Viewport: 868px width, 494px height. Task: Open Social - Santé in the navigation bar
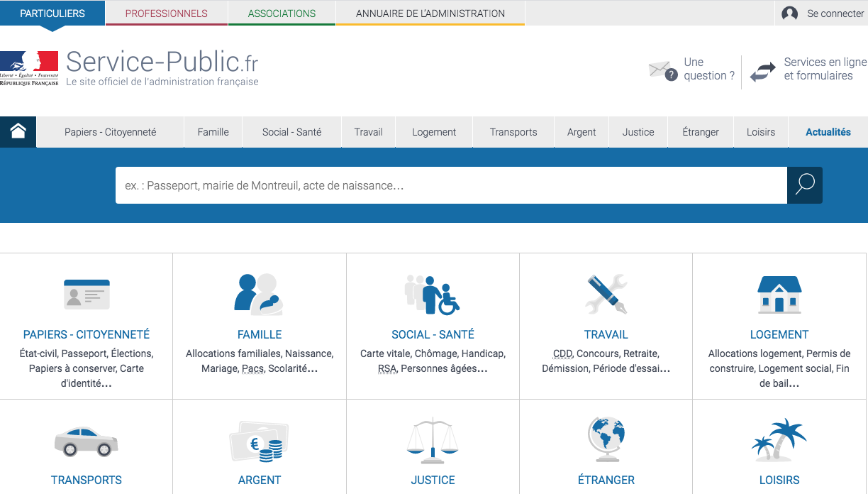(x=292, y=132)
